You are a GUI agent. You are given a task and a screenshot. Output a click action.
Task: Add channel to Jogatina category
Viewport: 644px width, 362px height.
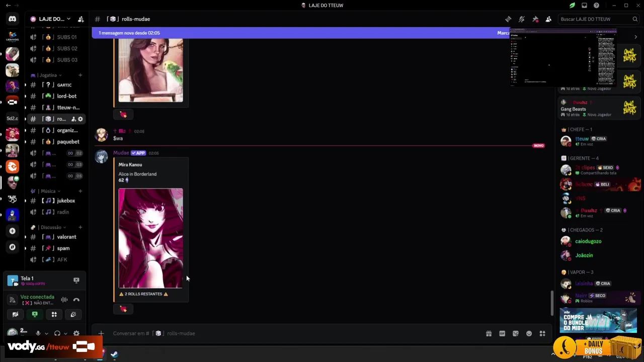coord(80,75)
